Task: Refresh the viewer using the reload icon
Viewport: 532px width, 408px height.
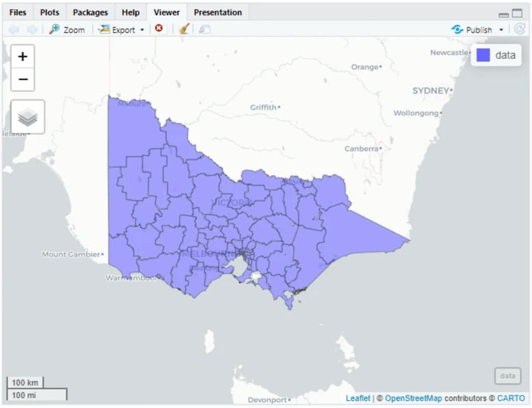Action: tap(519, 29)
